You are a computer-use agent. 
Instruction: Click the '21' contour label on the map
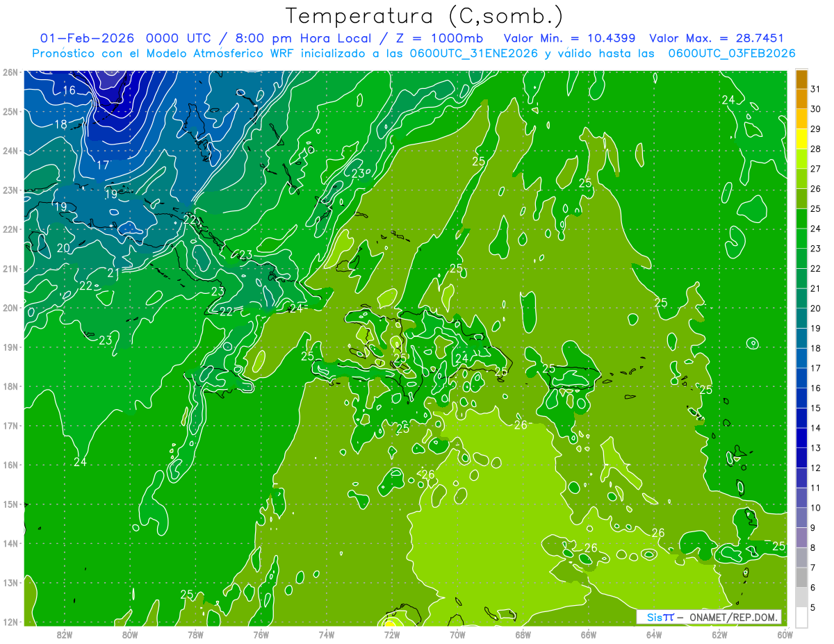point(113,273)
